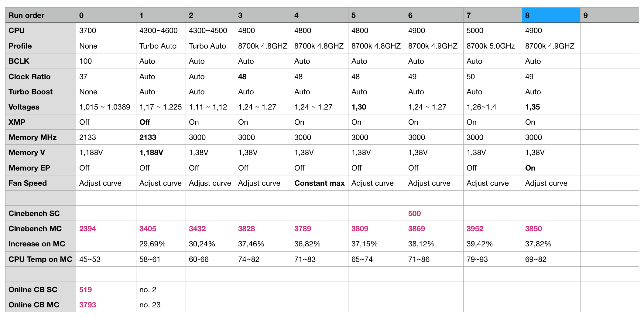Select the CPU value 4300~4600 cell

[x=161, y=30]
